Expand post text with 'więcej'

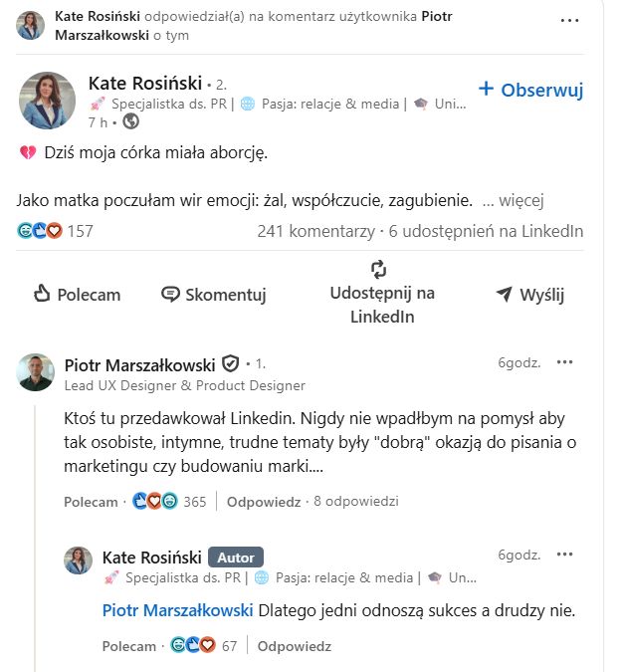(x=519, y=200)
